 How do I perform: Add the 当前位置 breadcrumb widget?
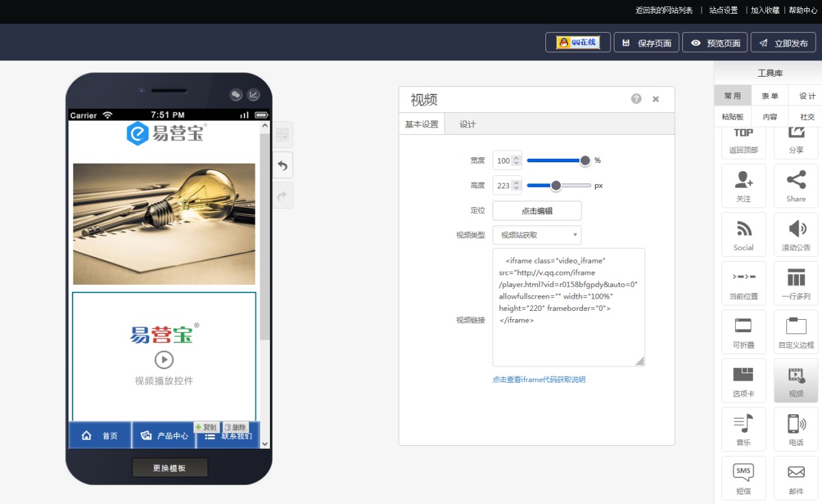pyautogui.click(x=743, y=283)
